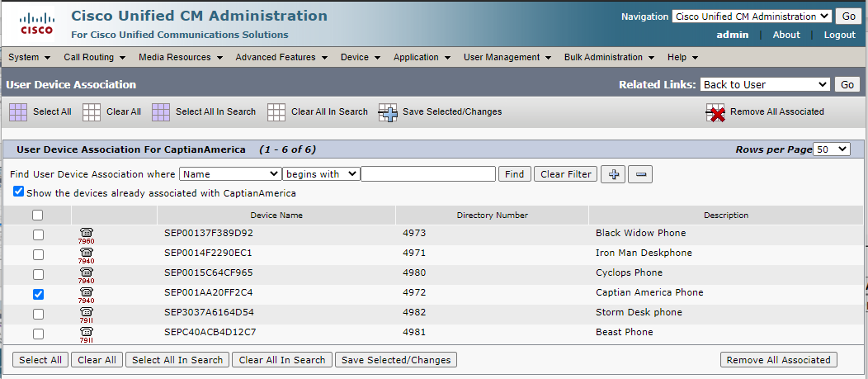Click phone icon for Black Widow Phone
The width and height of the screenshot is (868, 379).
point(87,235)
